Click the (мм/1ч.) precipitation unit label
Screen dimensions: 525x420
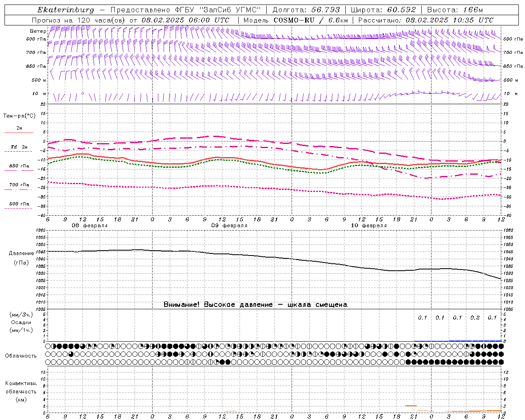tap(21, 330)
